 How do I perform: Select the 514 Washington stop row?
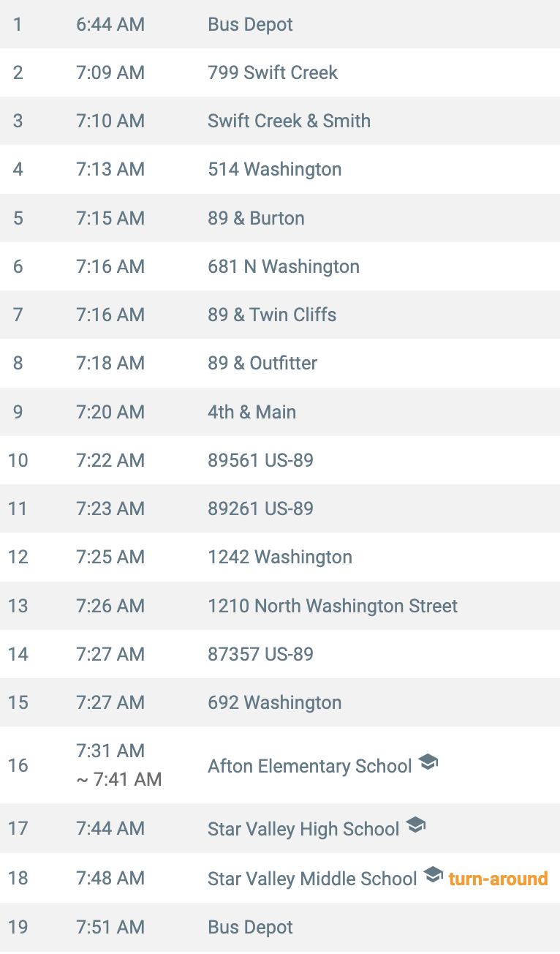pyautogui.click(x=280, y=169)
